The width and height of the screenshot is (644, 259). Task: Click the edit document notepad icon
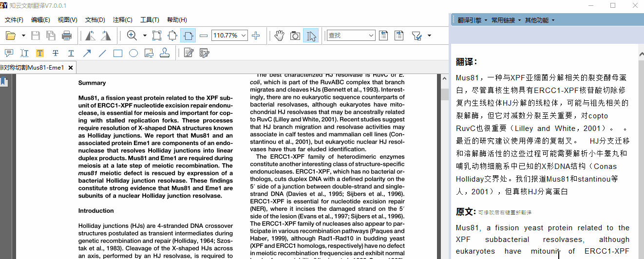[x=189, y=53]
